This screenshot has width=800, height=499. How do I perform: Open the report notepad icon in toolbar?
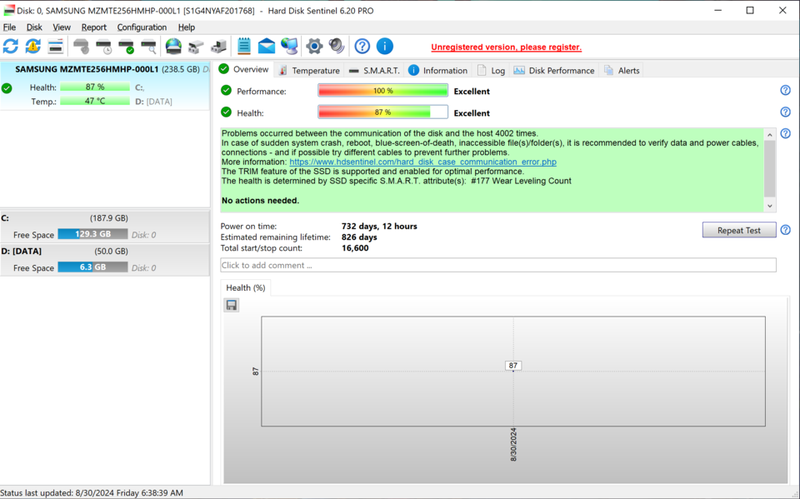(x=244, y=46)
